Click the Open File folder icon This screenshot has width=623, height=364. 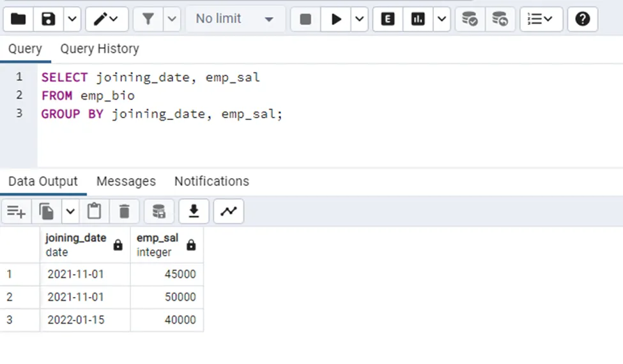[19, 19]
